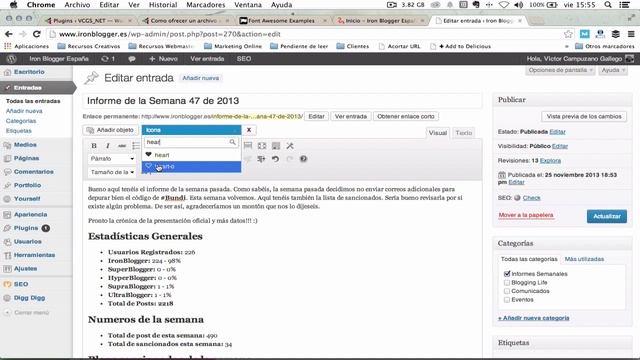
Task: Click the layers extension icon in Chrome toolbar
Action: point(616,34)
